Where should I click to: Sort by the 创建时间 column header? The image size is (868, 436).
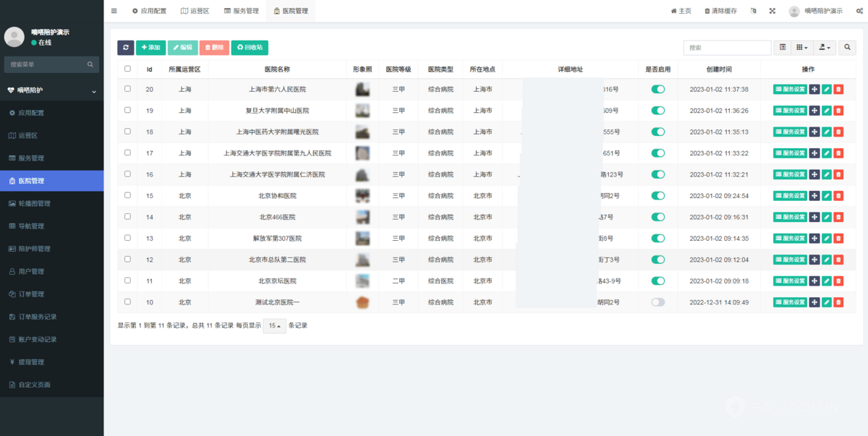coord(719,69)
